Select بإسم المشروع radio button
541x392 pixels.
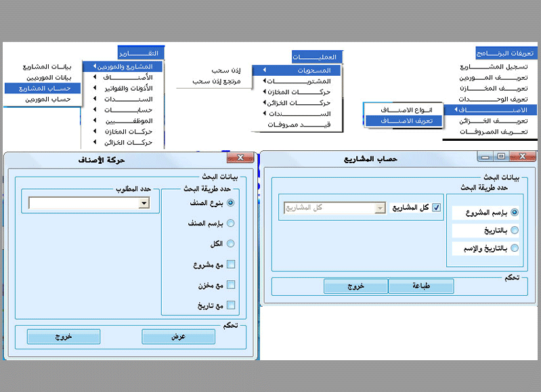515,212
